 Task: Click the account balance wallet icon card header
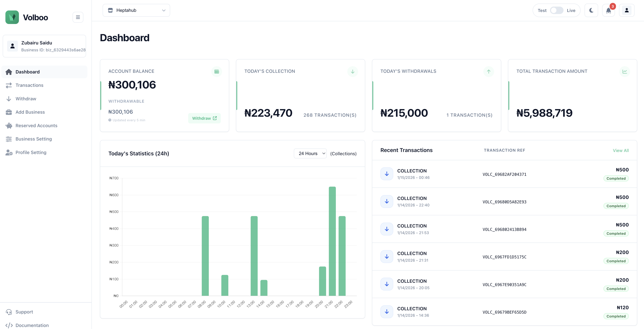[x=217, y=72]
